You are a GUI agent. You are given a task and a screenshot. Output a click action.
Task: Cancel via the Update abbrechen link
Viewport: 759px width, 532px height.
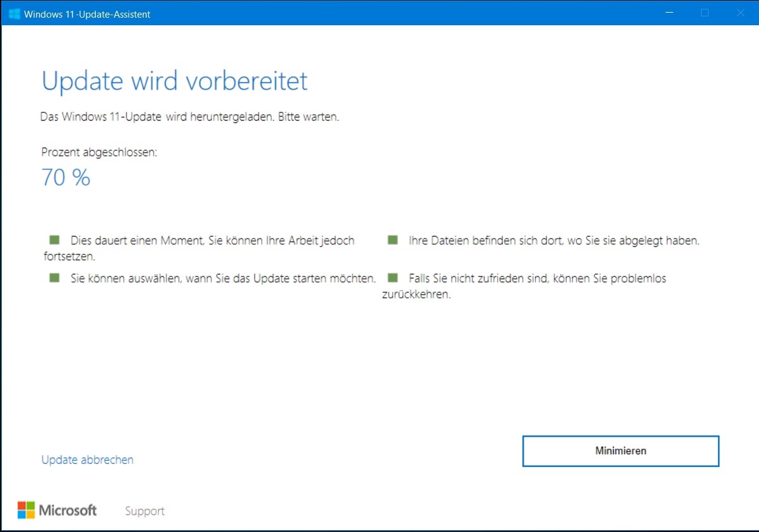coord(88,459)
